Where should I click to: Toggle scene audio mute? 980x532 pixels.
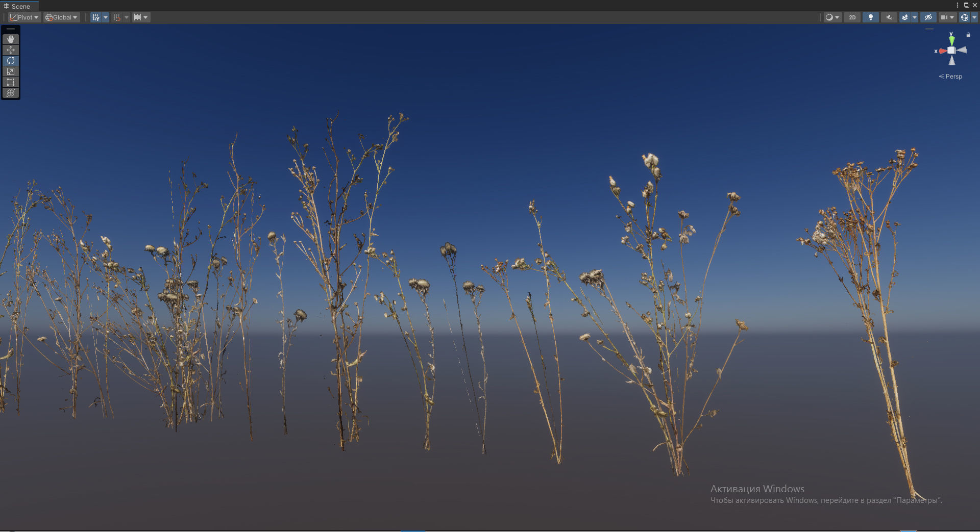889,17
